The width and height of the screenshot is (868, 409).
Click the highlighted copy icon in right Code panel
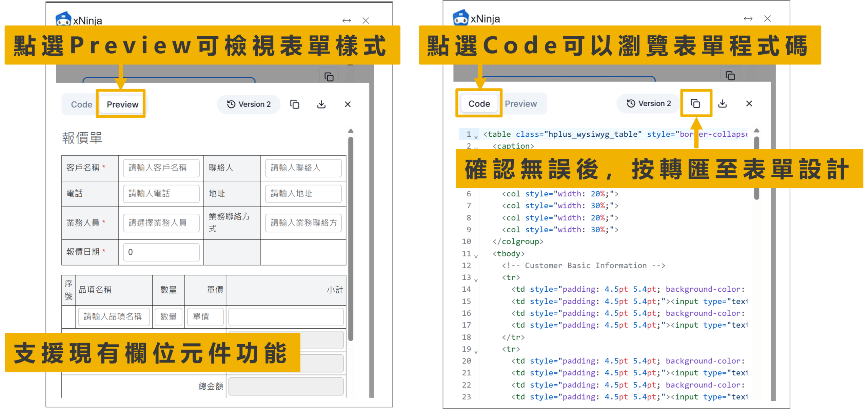(x=695, y=103)
